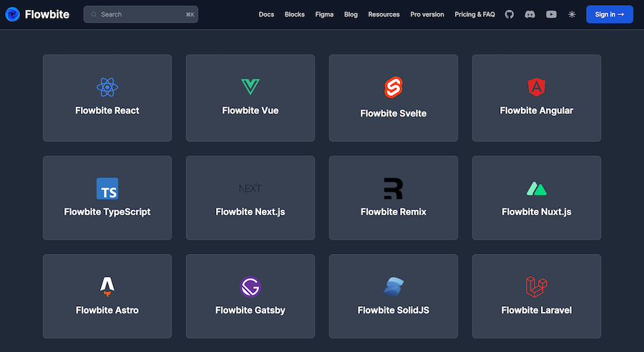Select the TypeScript TS logo

[x=107, y=189]
